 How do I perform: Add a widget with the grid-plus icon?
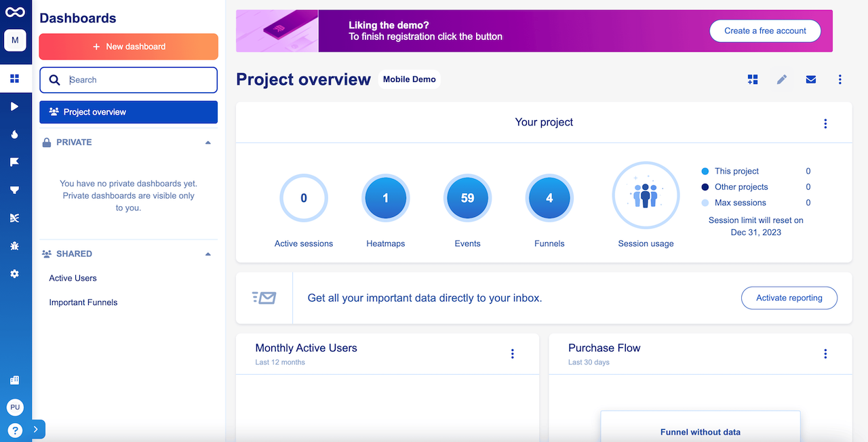(x=753, y=79)
